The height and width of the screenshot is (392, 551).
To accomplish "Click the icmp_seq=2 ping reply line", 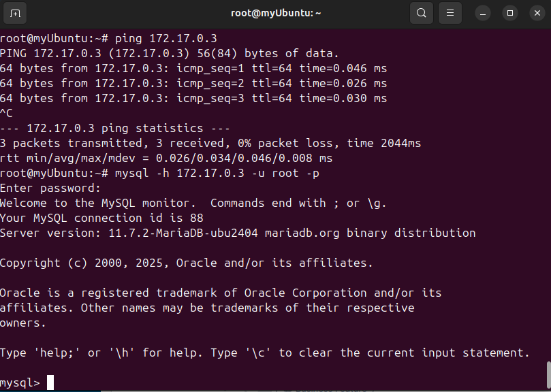I will 193,83.
